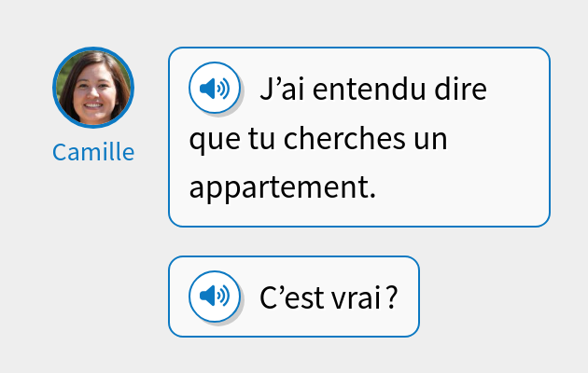Image resolution: width=588 pixels, height=373 pixels.
Task: Click the apostrophe in "J'ai"
Action: 277,81
